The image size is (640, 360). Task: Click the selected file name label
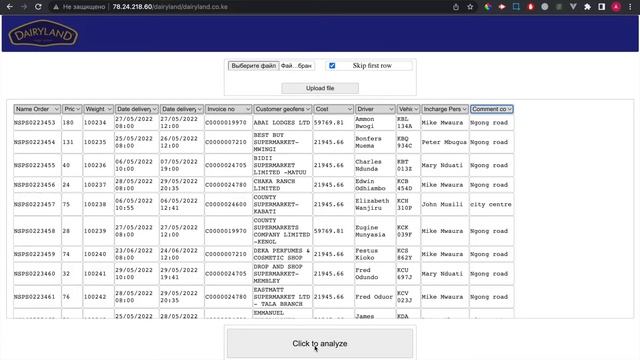tap(296, 66)
